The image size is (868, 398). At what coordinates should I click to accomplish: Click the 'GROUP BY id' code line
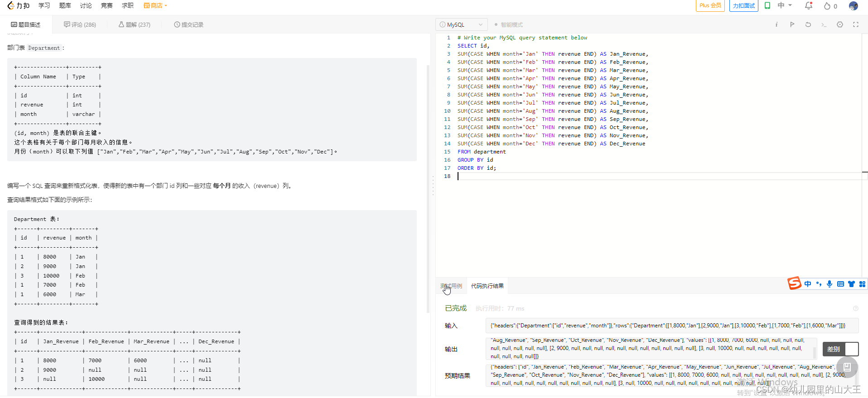click(475, 160)
